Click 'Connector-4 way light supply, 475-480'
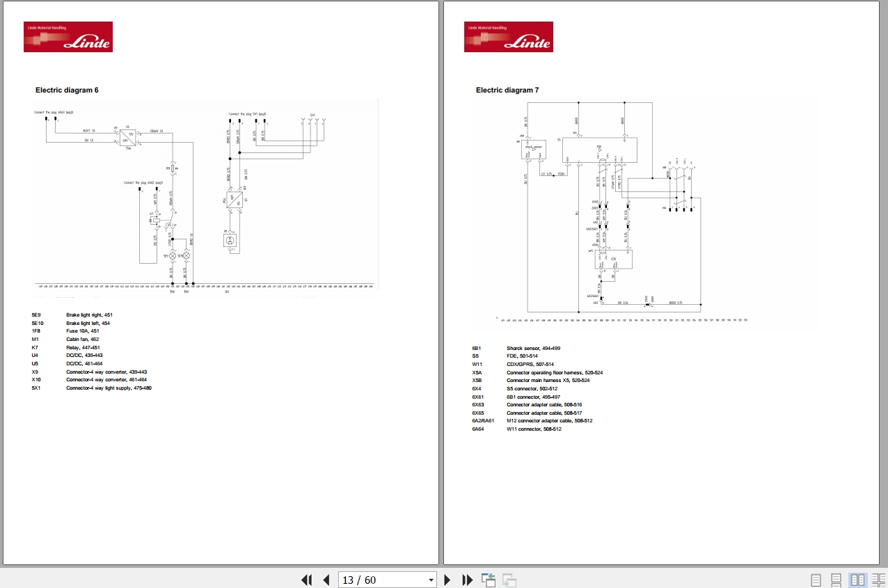This screenshot has width=888, height=588. coord(109,388)
